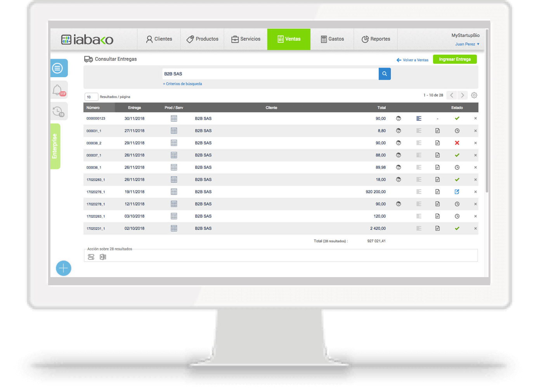Click Volver a Ventas link
This screenshot has height=392, width=539.
click(412, 60)
